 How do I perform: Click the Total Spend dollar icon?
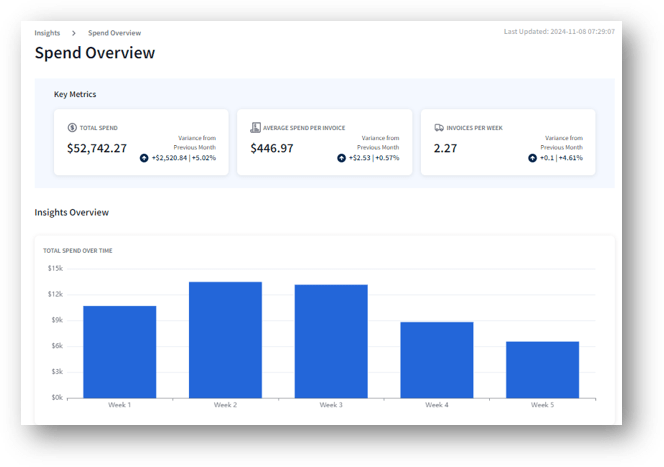click(x=72, y=128)
